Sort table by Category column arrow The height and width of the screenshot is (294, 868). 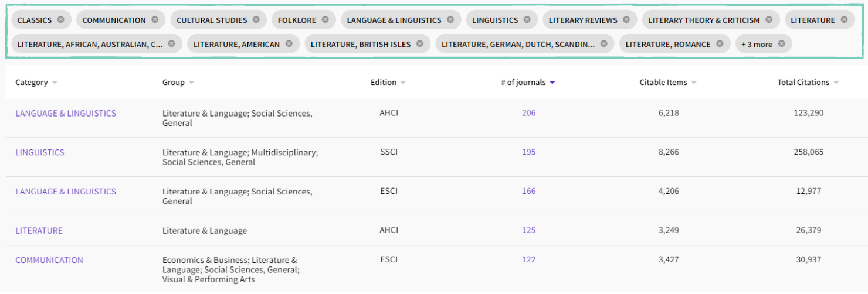point(55,83)
